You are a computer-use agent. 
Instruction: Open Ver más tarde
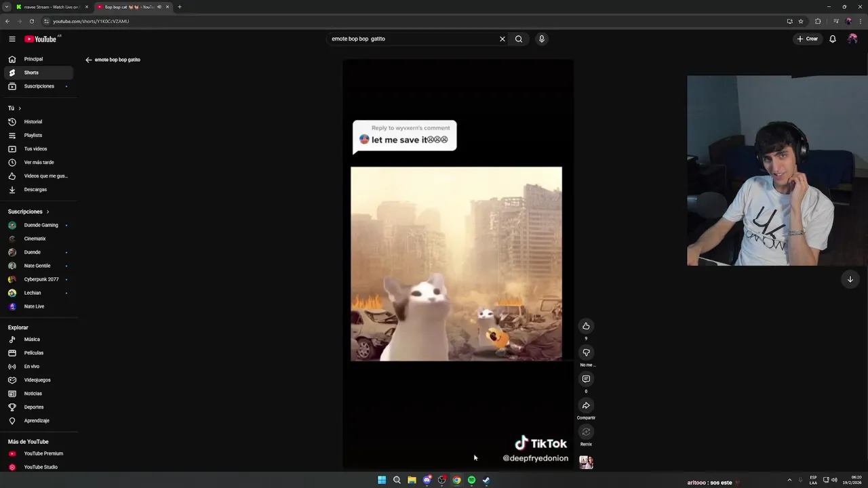click(x=39, y=163)
